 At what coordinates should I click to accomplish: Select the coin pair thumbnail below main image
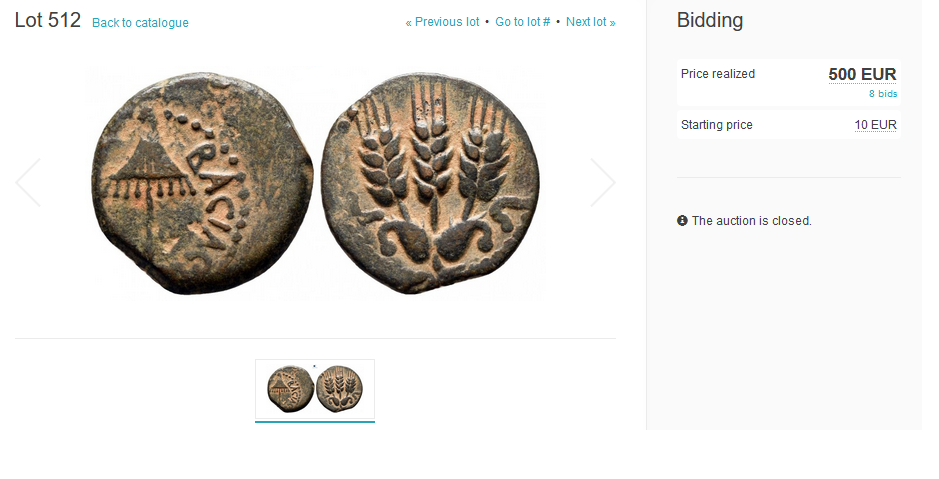(315, 389)
